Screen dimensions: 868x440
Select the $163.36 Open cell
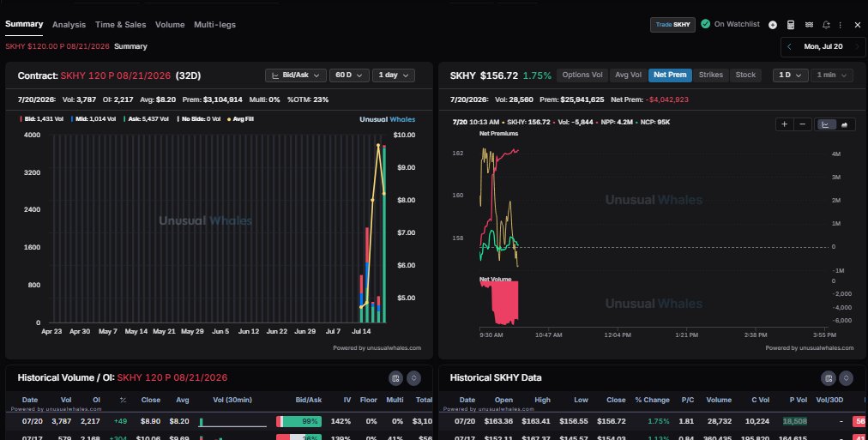coord(499,421)
